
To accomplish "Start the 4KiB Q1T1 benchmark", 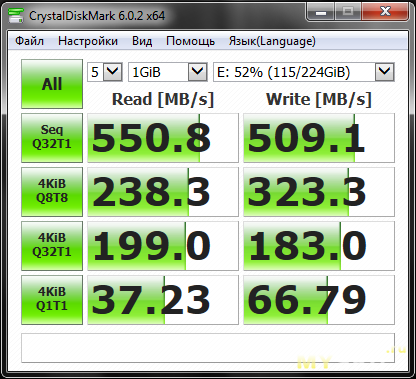I will pyautogui.click(x=52, y=300).
